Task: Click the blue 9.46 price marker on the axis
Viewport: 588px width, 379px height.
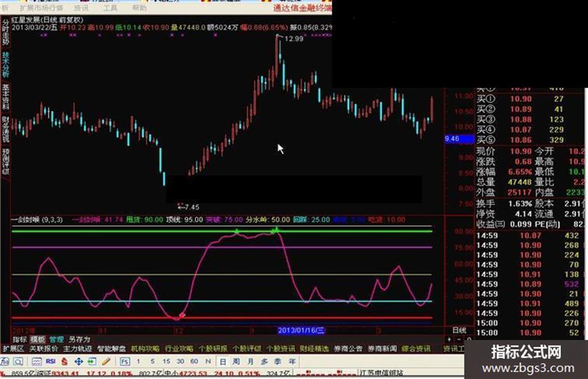Action: 459,139
